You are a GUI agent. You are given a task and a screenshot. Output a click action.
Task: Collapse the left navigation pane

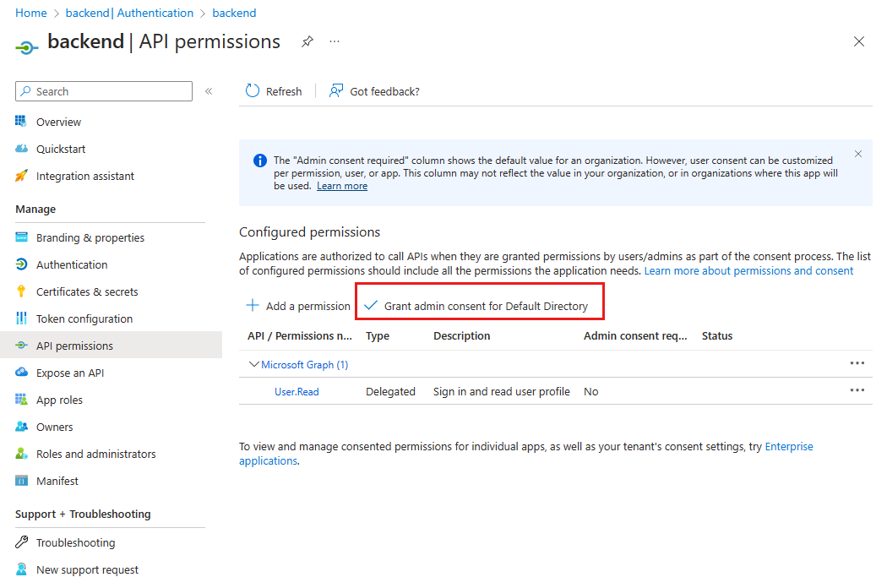(x=209, y=90)
